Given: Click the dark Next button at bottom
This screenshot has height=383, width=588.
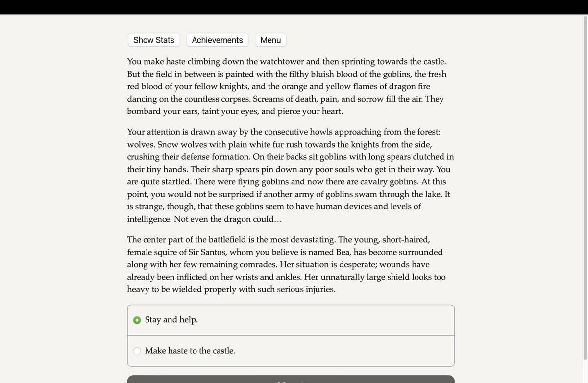Looking at the screenshot, I should pyautogui.click(x=291, y=379).
